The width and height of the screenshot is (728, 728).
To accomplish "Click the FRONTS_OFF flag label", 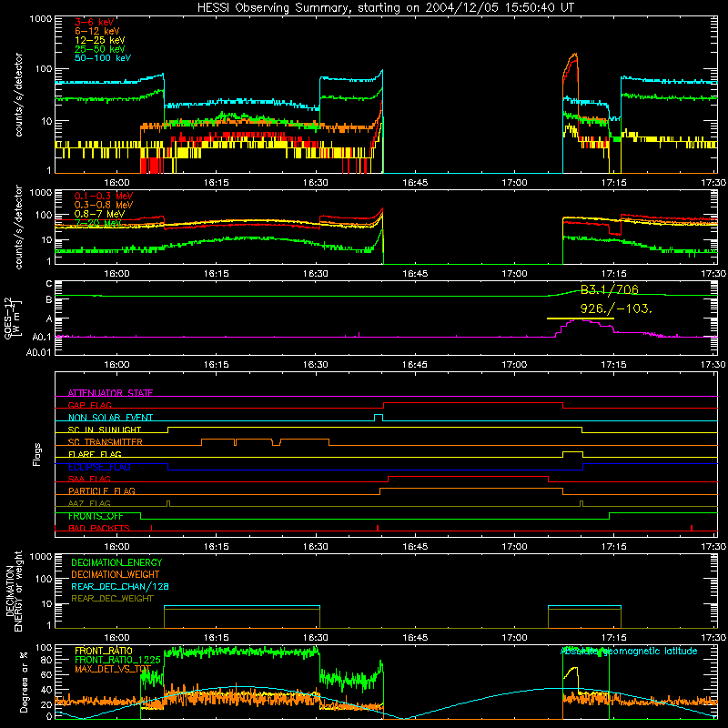I will click(96, 516).
